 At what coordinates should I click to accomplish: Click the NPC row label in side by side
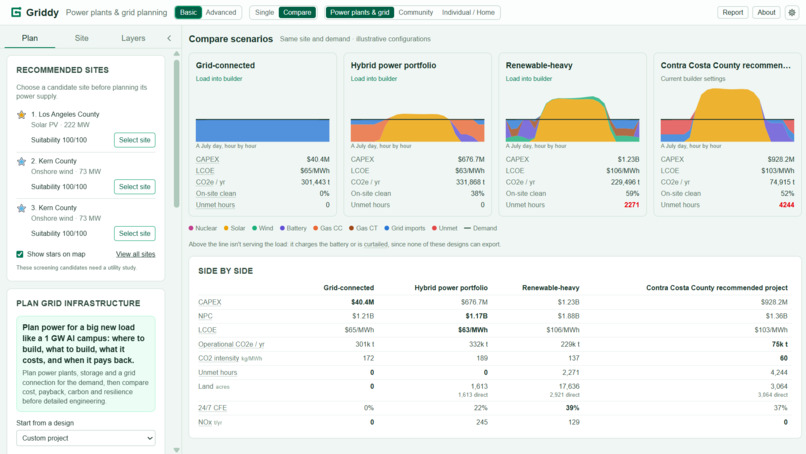(205, 316)
